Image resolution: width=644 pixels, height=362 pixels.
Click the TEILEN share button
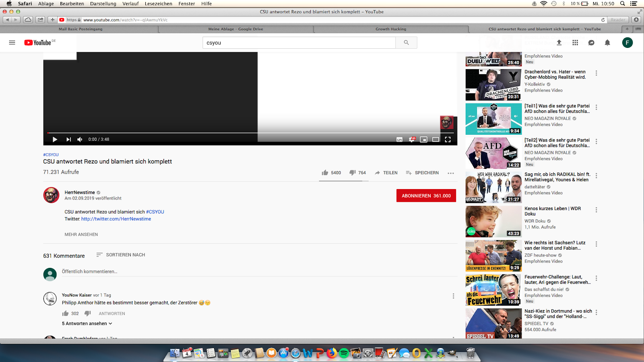click(386, 173)
